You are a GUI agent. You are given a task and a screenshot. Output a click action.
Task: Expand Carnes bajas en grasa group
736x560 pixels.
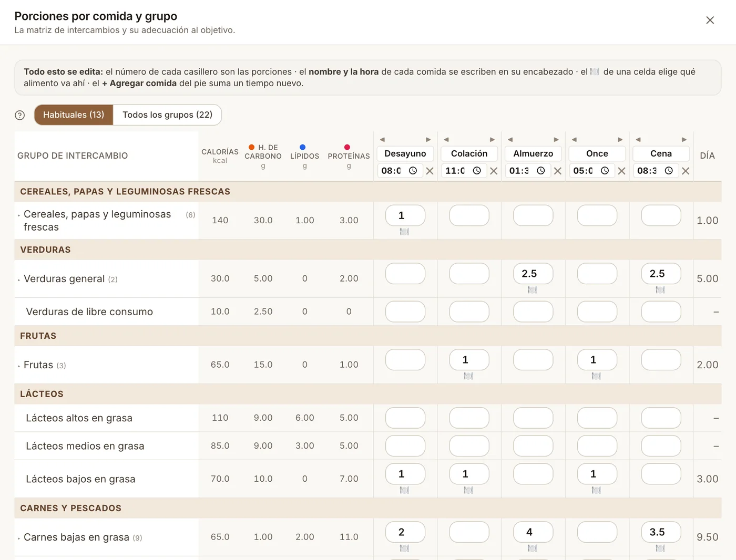click(19, 538)
